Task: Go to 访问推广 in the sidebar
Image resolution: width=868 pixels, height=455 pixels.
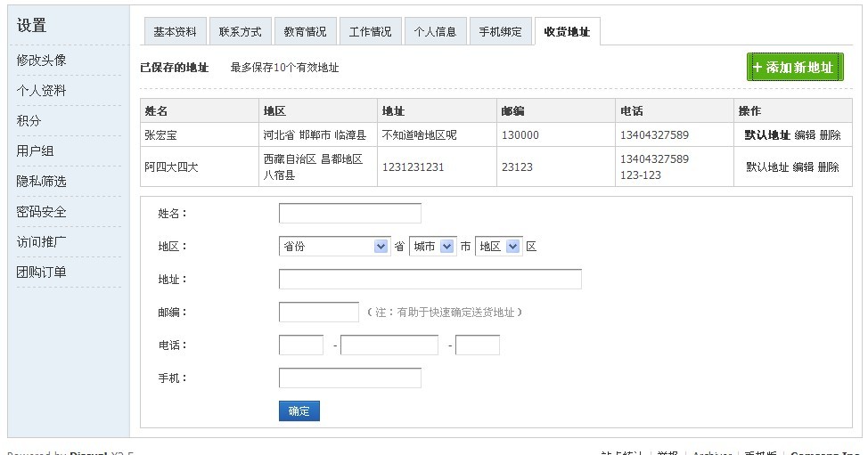Action: (42, 241)
